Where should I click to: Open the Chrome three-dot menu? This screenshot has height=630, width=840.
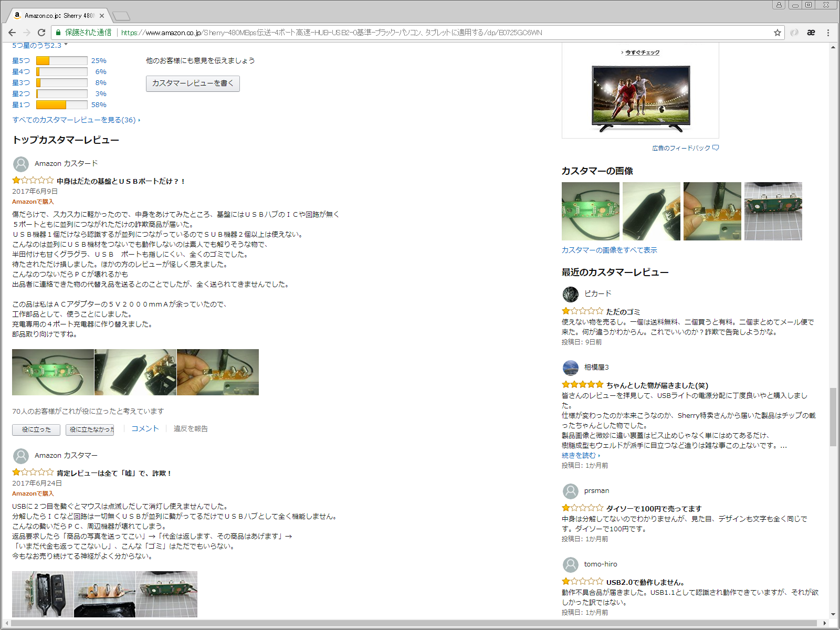tap(828, 33)
